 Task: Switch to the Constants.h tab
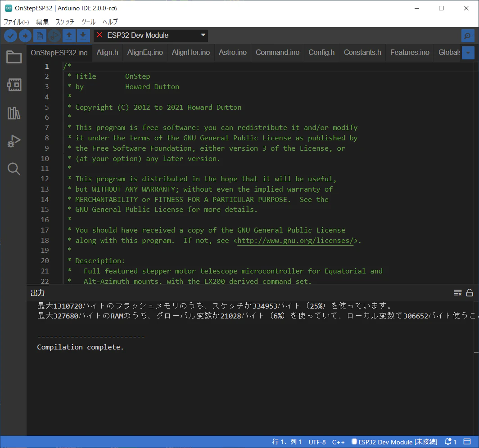pyautogui.click(x=362, y=53)
